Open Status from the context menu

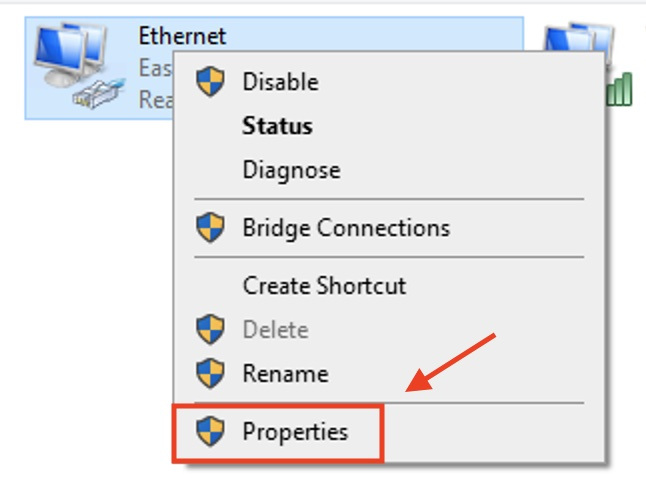point(277,126)
